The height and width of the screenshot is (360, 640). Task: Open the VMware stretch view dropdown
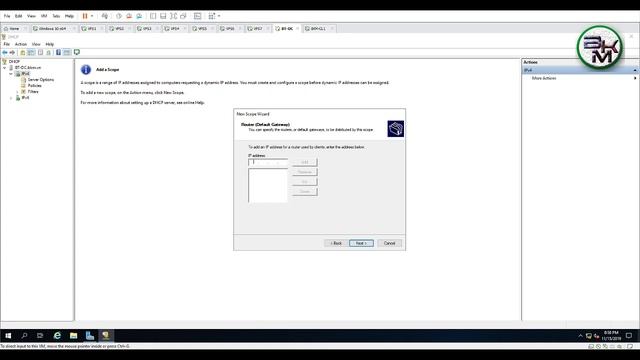point(219,16)
